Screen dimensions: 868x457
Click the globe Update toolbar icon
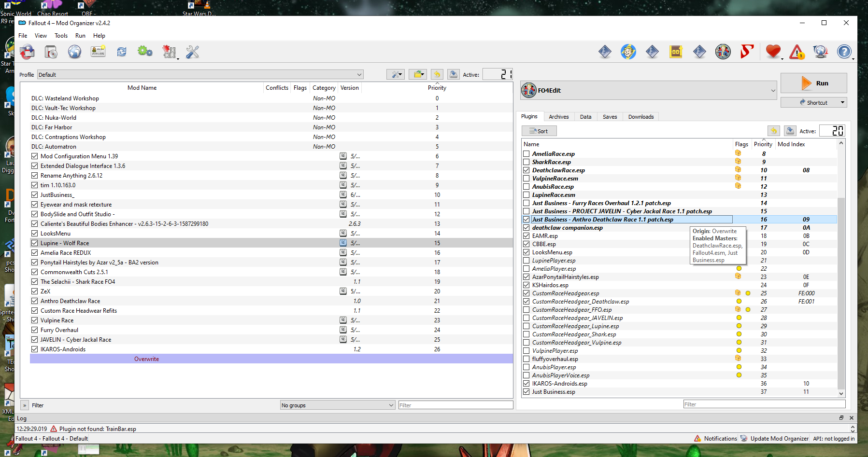click(821, 51)
